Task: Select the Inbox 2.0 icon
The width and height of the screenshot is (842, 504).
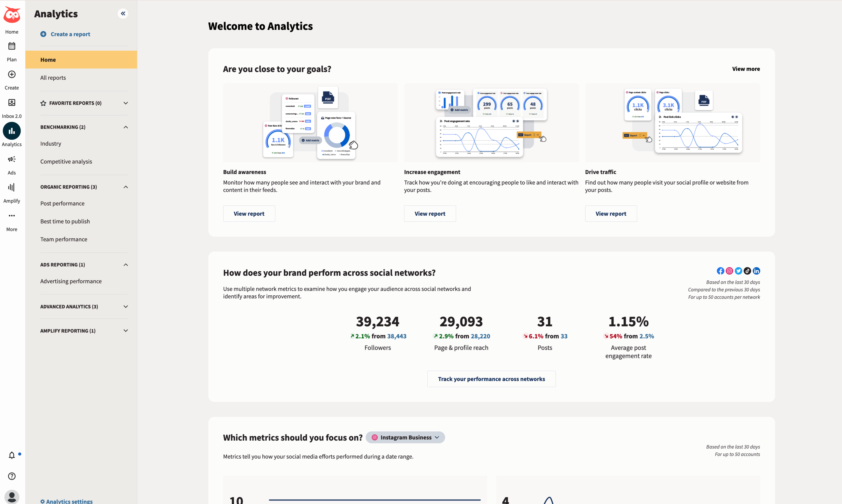Action: (12, 103)
